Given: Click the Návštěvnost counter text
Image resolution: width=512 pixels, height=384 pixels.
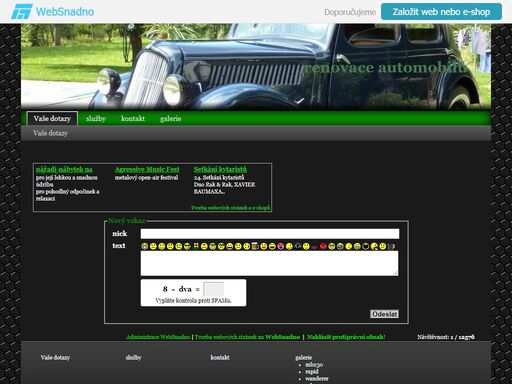Looking at the screenshot, I should pos(446,337).
